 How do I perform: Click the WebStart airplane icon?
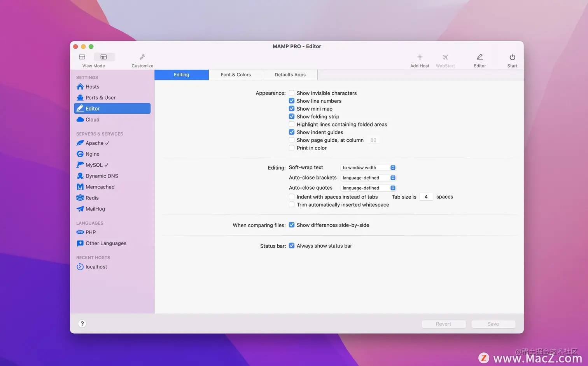(445, 57)
